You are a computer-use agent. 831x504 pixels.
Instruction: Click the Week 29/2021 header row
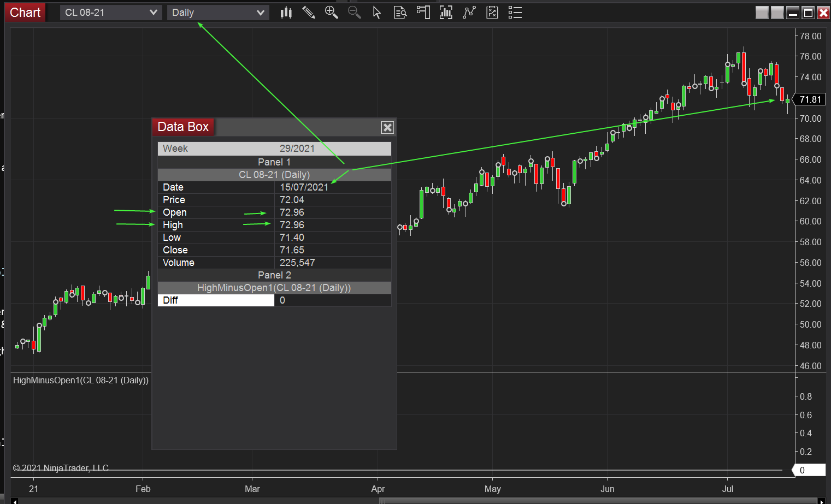click(274, 149)
